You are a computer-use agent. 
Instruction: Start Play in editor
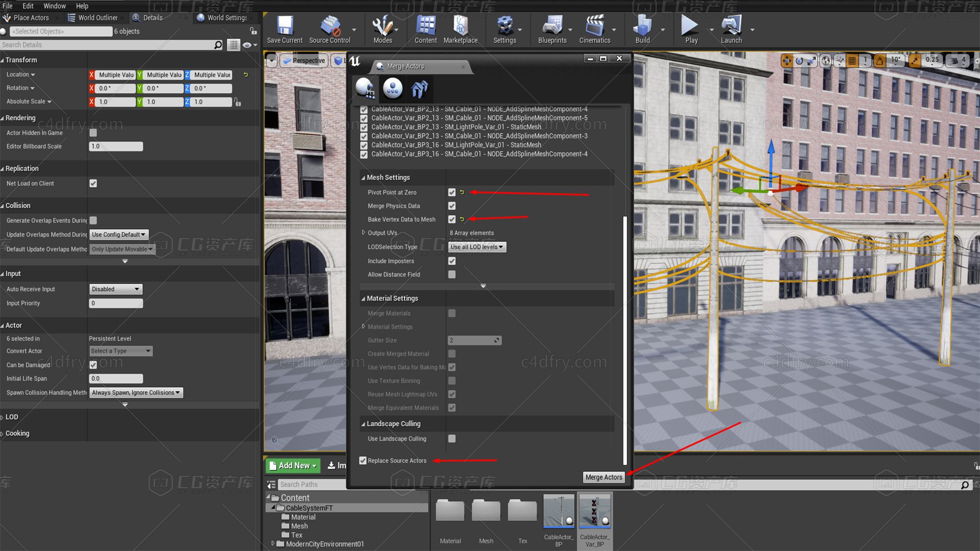(691, 30)
